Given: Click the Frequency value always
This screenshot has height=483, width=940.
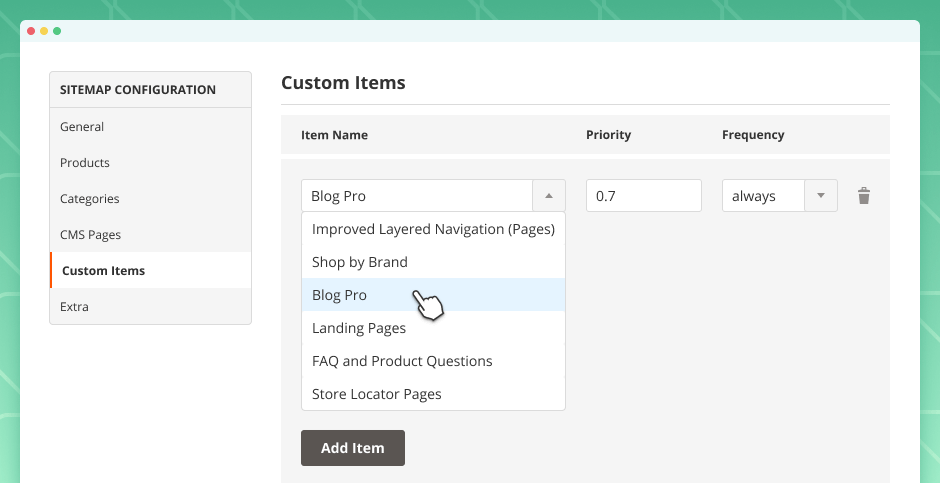Looking at the screenshot, I should pos(763,195).
